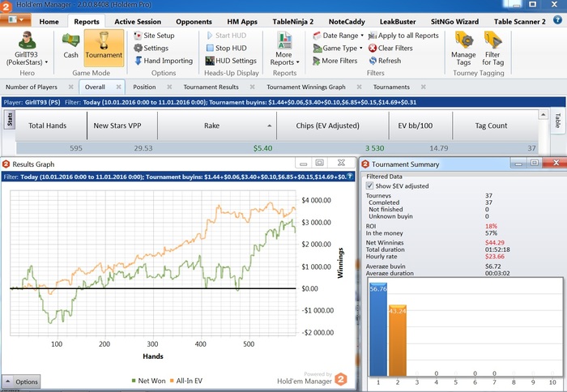This screenshot has width=567, height=392.
Task: Click the Hold'em Manager application logo button
Action: click(x=6, y=6)
